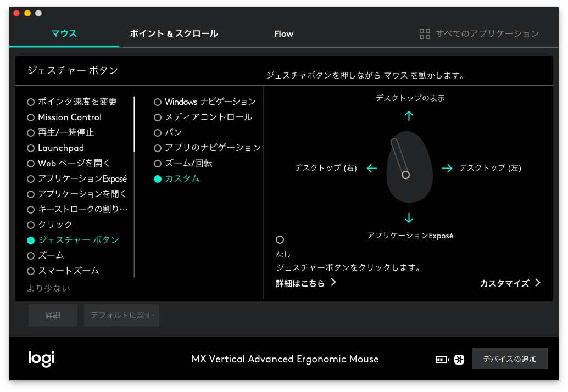Choose the ズーム option
The image size is (568, 392).
tap(46, 255)
